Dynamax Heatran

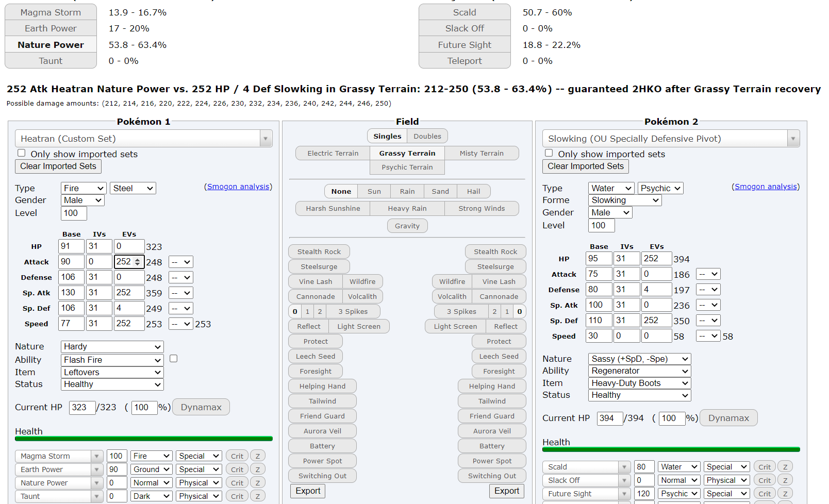click(x=201, y=407)
